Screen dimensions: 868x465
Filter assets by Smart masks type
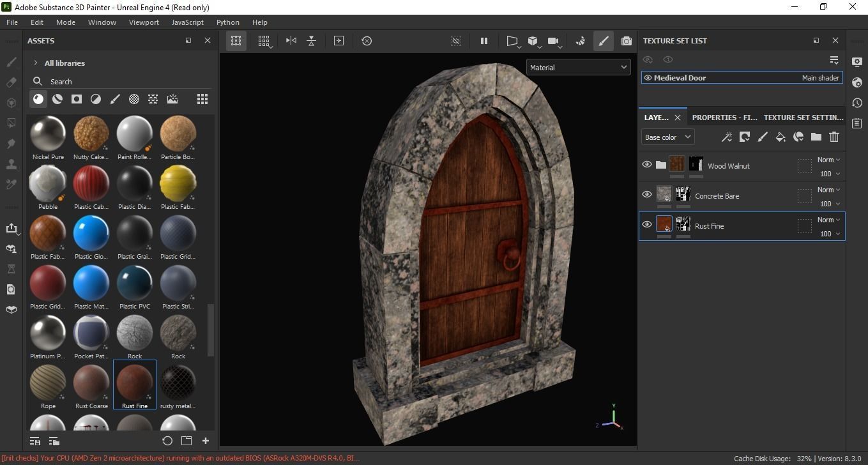point(77,99)
